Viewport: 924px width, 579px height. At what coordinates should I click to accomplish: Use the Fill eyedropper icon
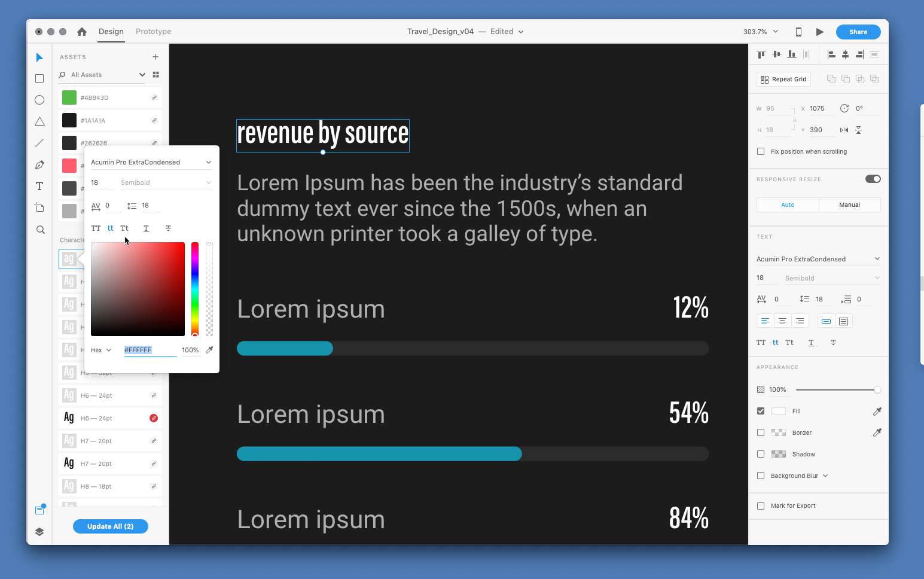tap(877, 411)
